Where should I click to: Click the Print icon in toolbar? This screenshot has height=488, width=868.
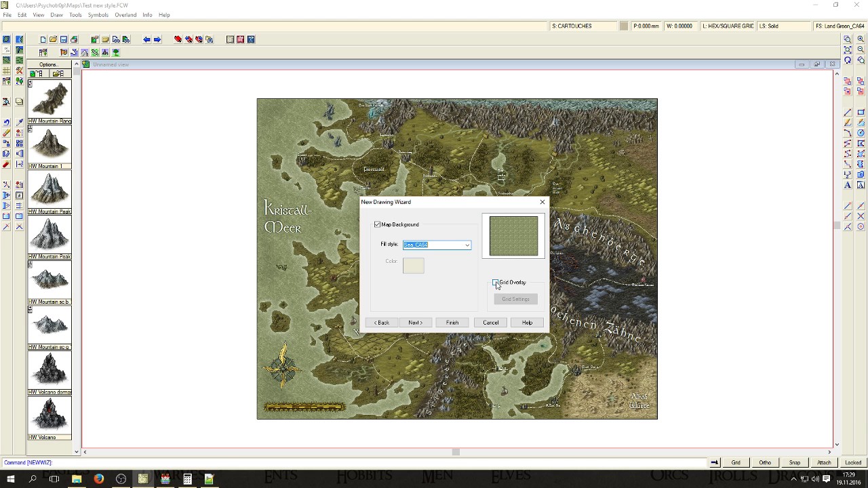74,39
